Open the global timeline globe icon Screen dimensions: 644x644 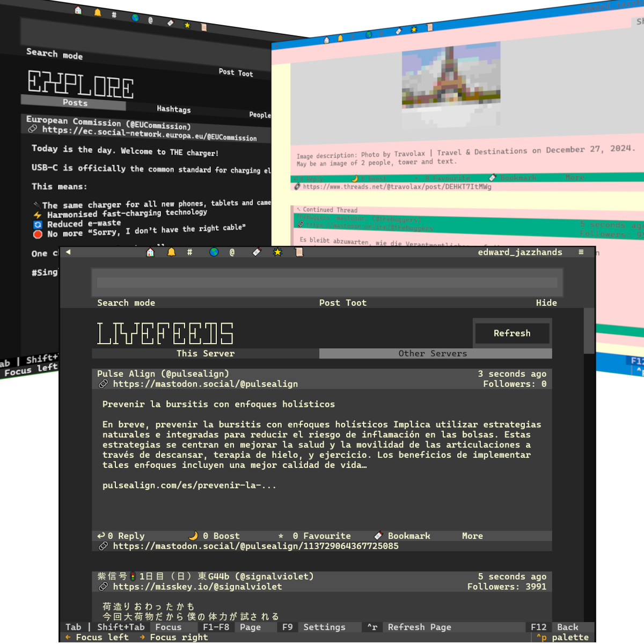point(214,252)
